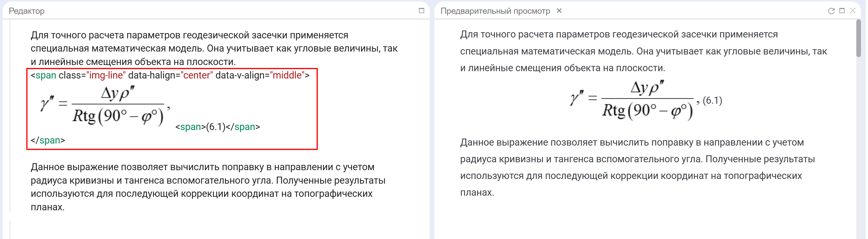Click preview paragraph starting 'Данное выражение'
This screenshot has width=868, height=239.
point(638,168)
